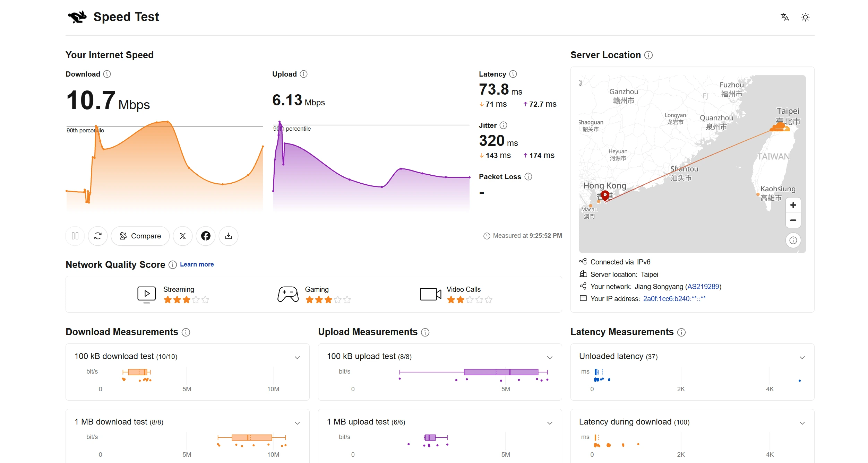Share results on X (Twitter)
Image resolution: width=868 pixels, height=463 pixels.
coord(183,236)
